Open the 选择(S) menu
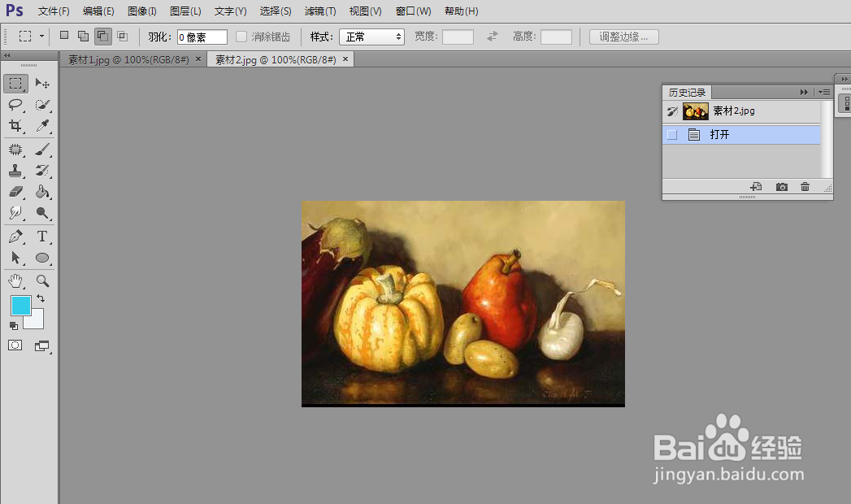851x504 pixels. coord(276,11)
